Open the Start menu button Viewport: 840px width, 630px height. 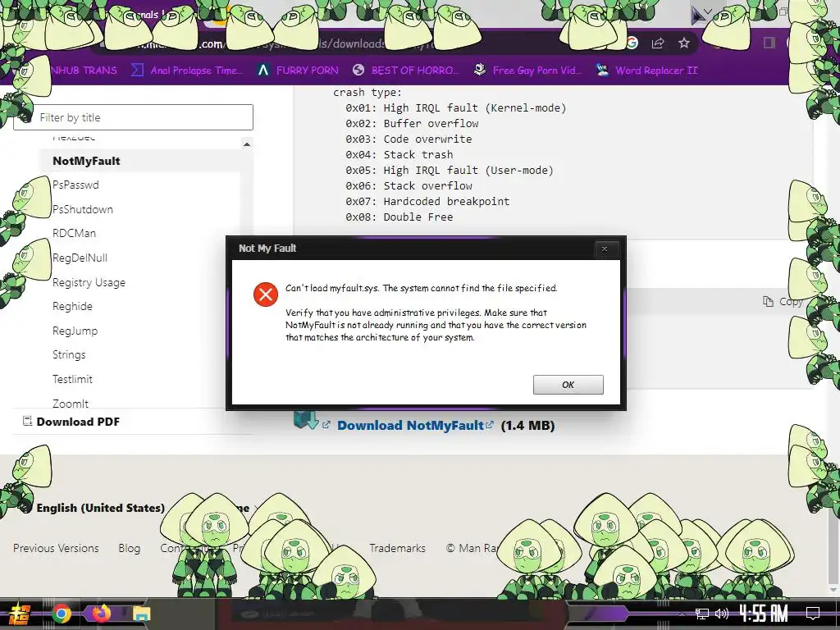click(19, 614)
